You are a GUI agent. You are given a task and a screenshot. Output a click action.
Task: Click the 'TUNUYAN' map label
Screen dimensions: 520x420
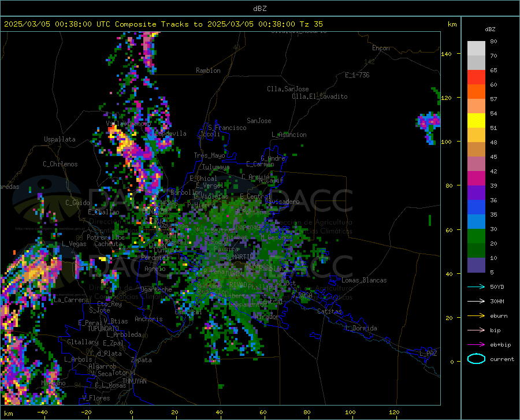pos(134,381)
